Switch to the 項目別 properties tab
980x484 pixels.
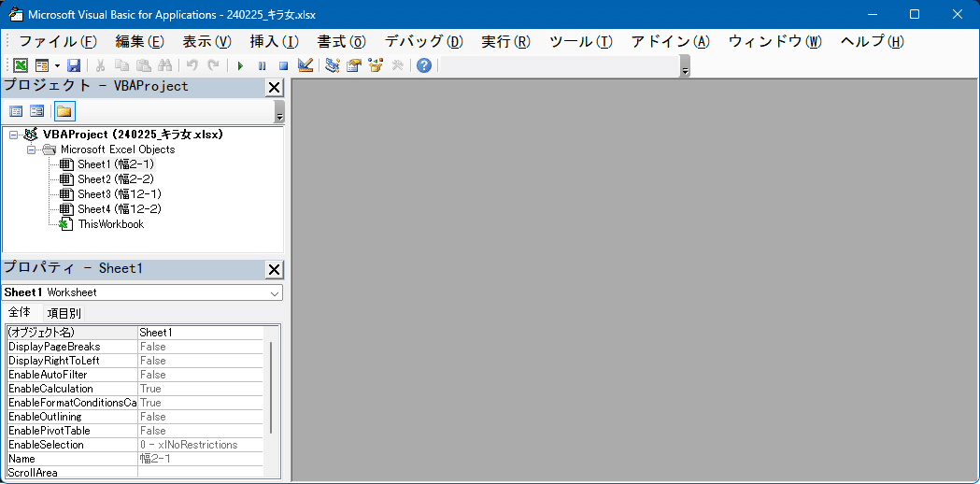click(x=65, y=313)
